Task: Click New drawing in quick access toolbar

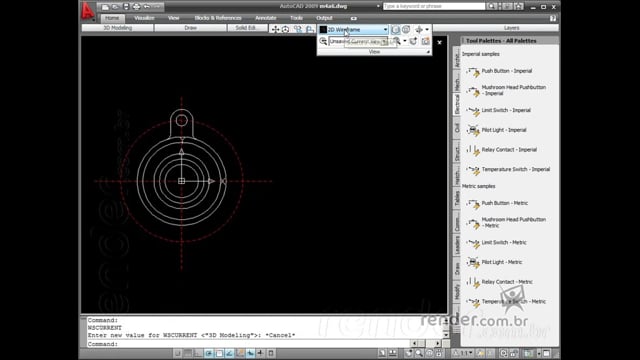Action: [x=105, y=7]
